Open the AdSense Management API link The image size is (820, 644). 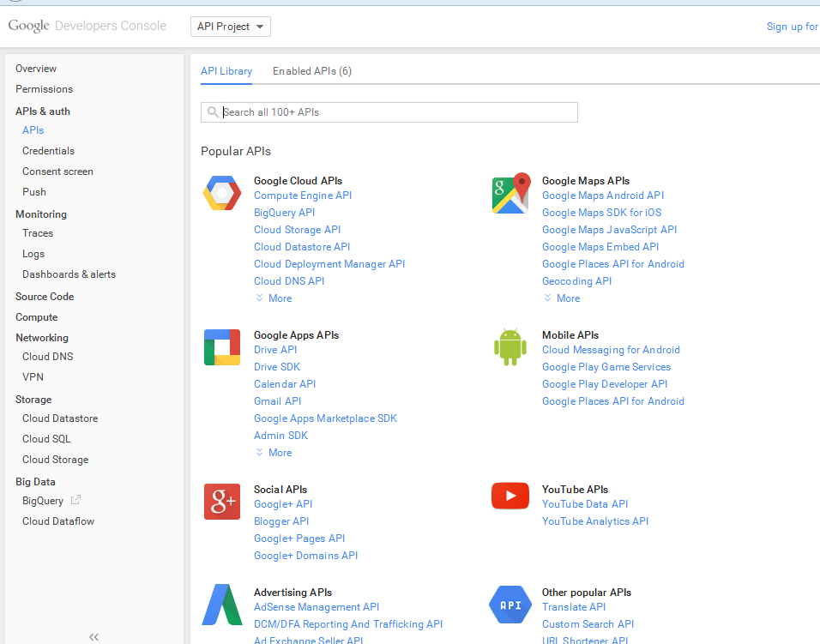[317, 607]
